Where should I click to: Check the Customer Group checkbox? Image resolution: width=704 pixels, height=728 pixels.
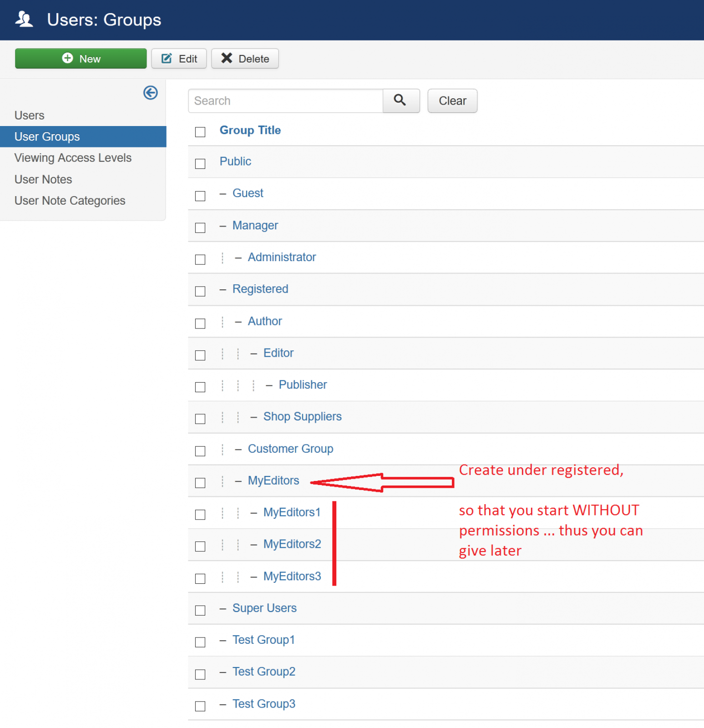[200, 451]
